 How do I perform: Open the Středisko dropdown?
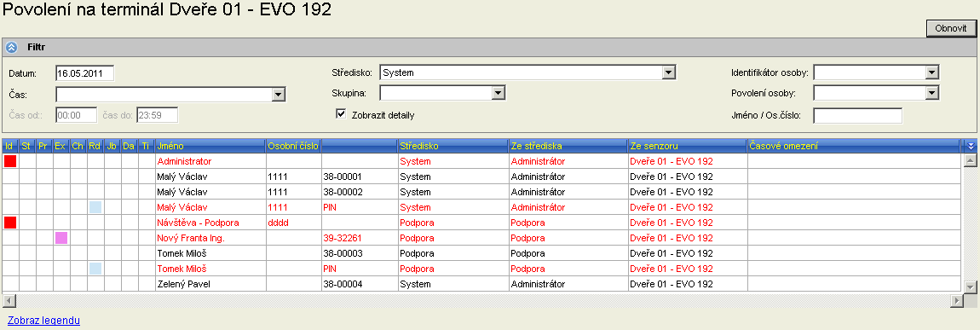coord(669,72)
